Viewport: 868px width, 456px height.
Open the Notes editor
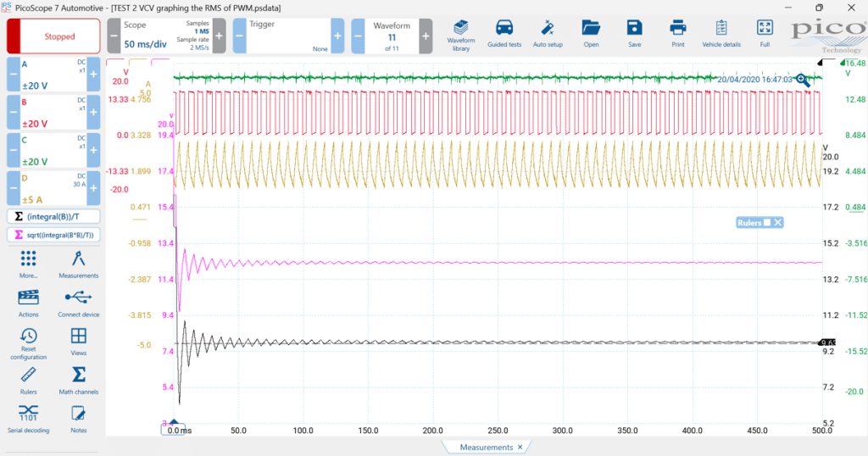point(79,419)
